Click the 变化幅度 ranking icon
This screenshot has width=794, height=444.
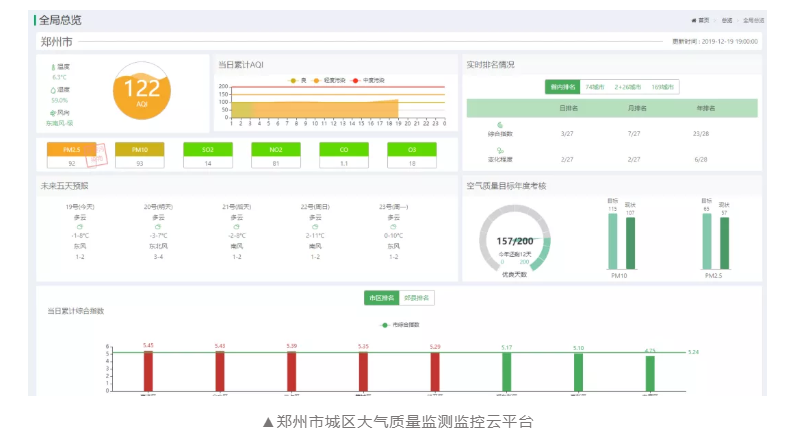500,150
